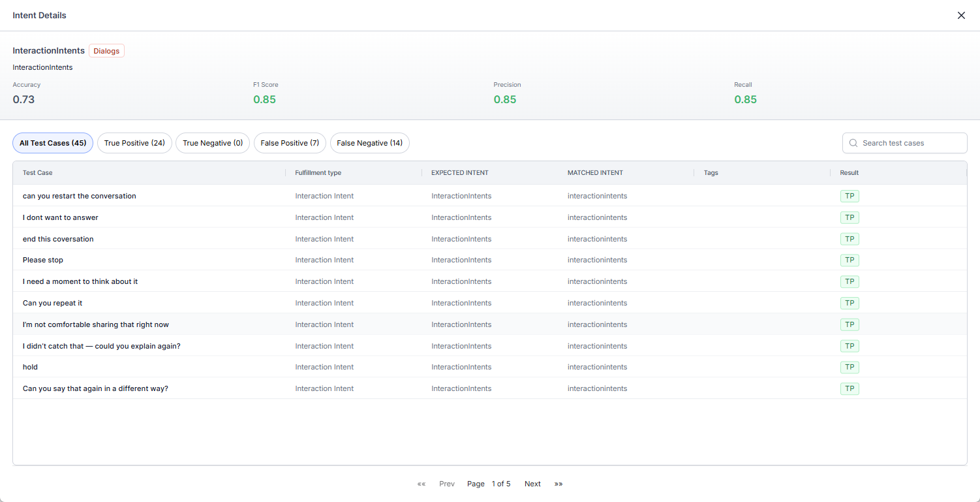Show True Negative (0) test cases

[213, 143]
